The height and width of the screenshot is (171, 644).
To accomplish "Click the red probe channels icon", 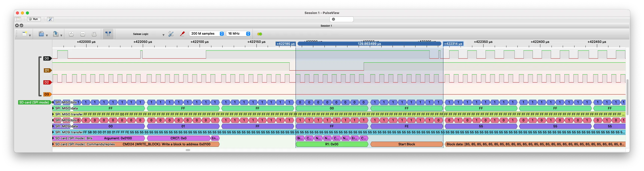I will click(182, 34).
